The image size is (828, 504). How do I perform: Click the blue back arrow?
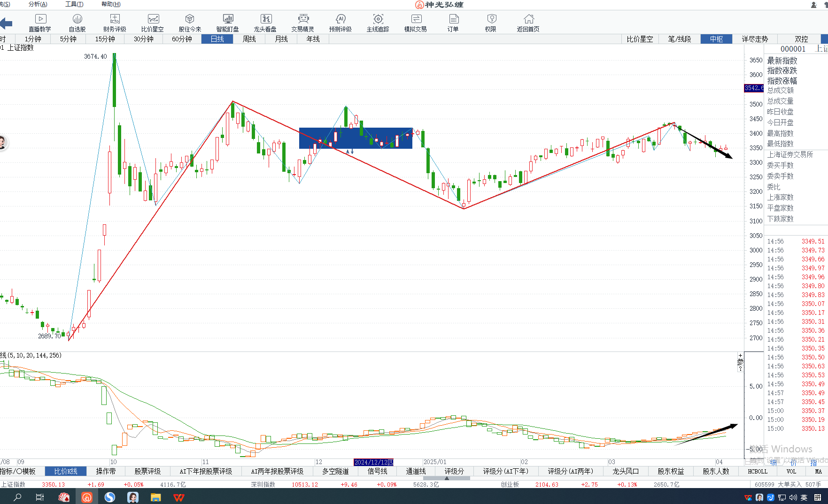click(7, 23)
